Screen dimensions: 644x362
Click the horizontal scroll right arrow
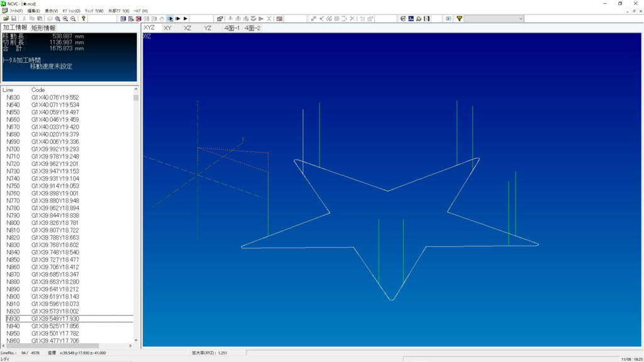(131, 346)
